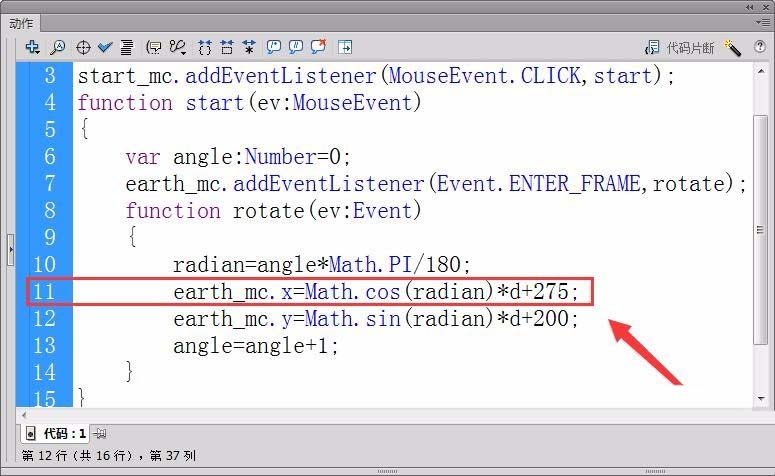Open the code snippets (代码片断) button
Screen dimensions: 775x476
(680, 47)
